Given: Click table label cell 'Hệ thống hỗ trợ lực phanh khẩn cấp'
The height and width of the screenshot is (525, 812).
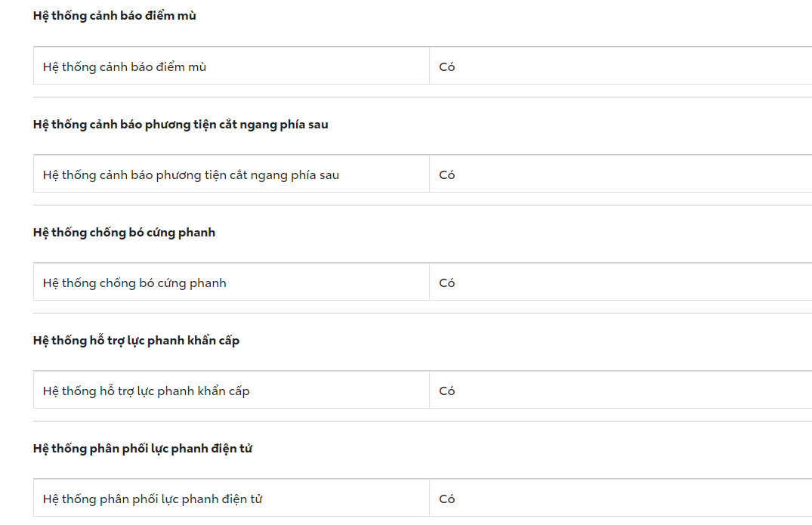Looking at the screenshot, I should pos(147,391).
